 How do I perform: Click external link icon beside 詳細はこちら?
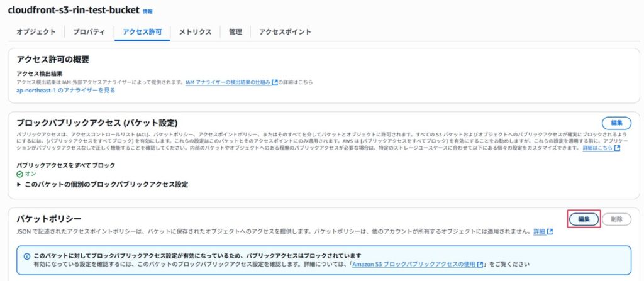click(x=617, y=149)
